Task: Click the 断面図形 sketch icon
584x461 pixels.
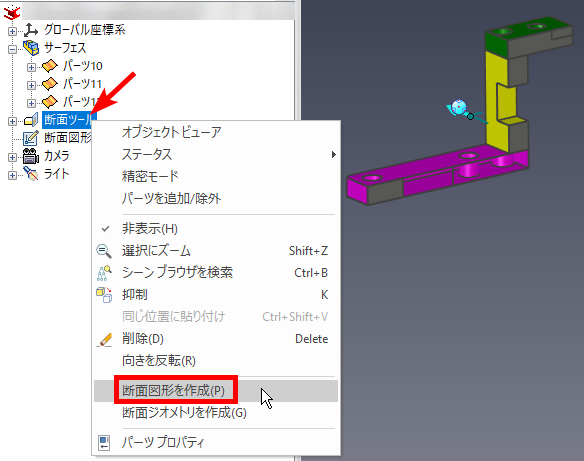Action: 31,138
